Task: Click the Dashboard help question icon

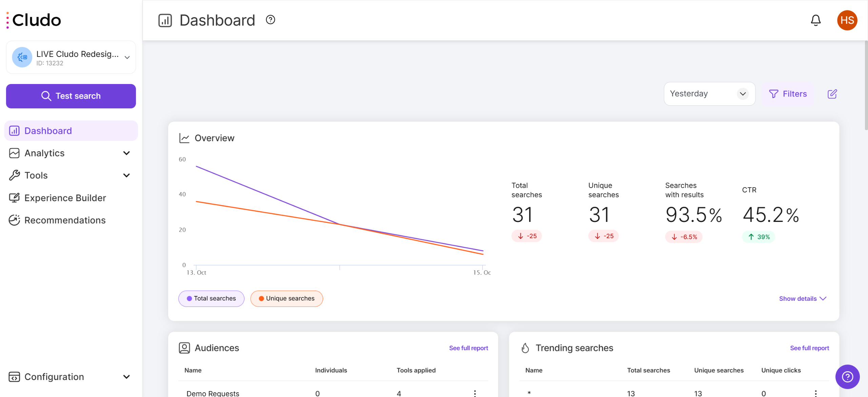Action: pyautogui.click(x=270, y=20)
